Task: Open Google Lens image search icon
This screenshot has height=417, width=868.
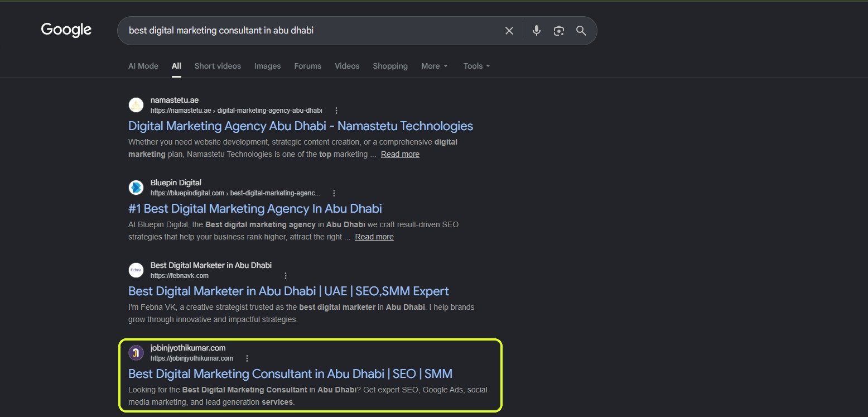Action: [559, 31]
